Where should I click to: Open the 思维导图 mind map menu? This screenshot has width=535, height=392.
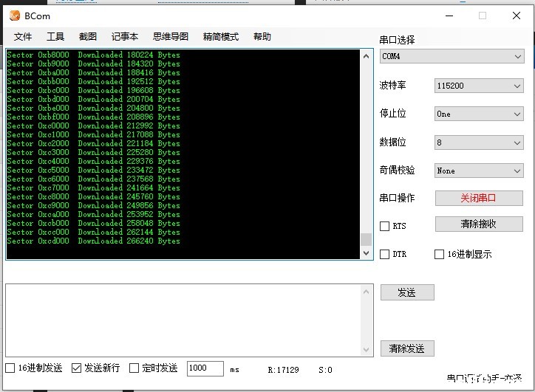(170, 37)
